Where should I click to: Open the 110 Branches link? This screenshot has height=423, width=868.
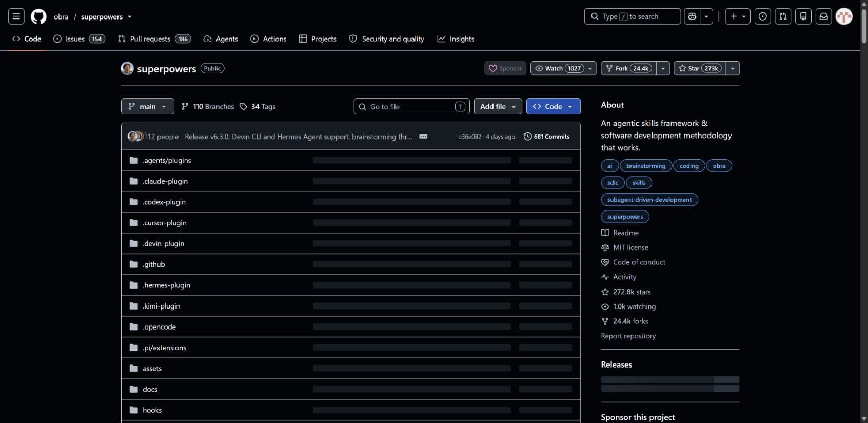coord(208,106)
